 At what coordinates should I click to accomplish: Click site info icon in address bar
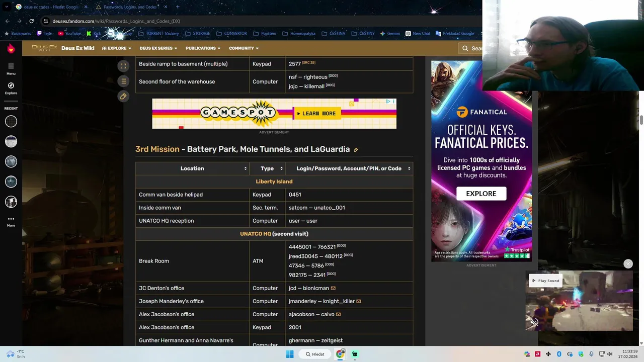click(x=46, y=21)
